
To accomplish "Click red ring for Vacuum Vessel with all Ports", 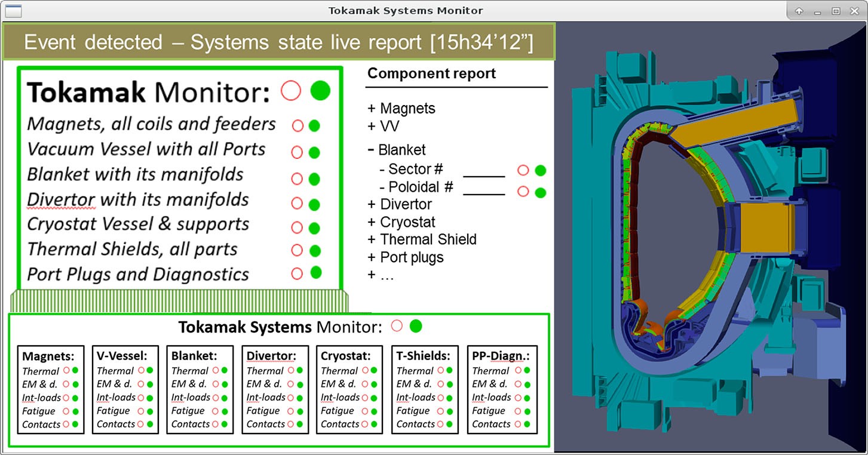I will [297, 152].
